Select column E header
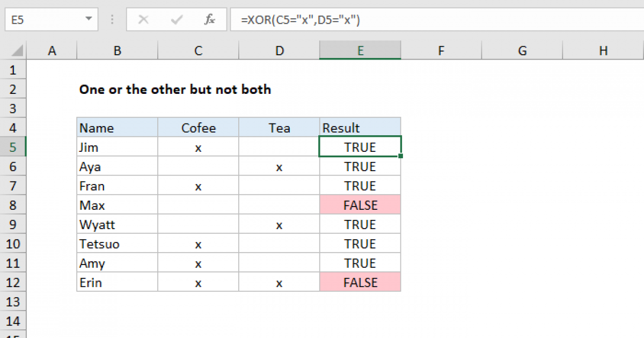The width and height of the screenshot is (644, 338). 360,51
